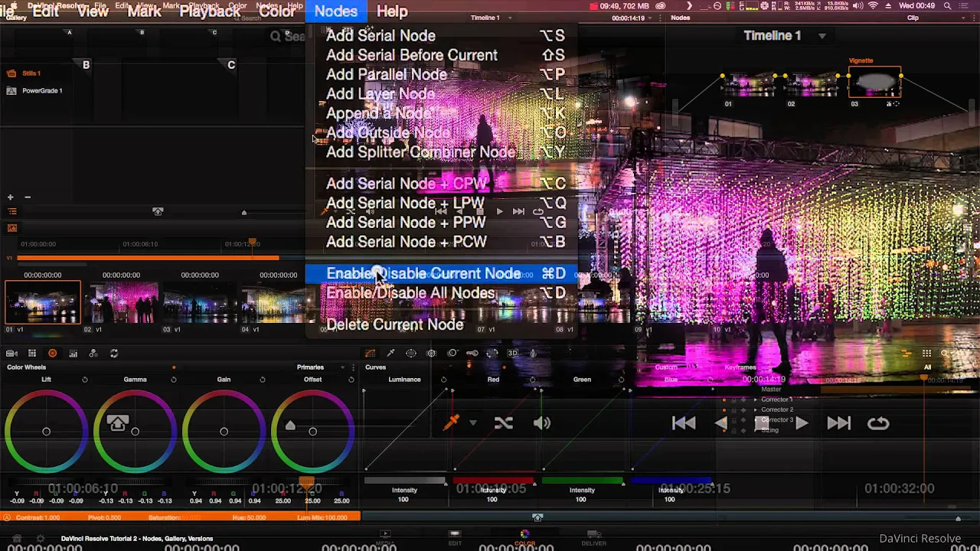Jump to first frame button

[684, 423]
